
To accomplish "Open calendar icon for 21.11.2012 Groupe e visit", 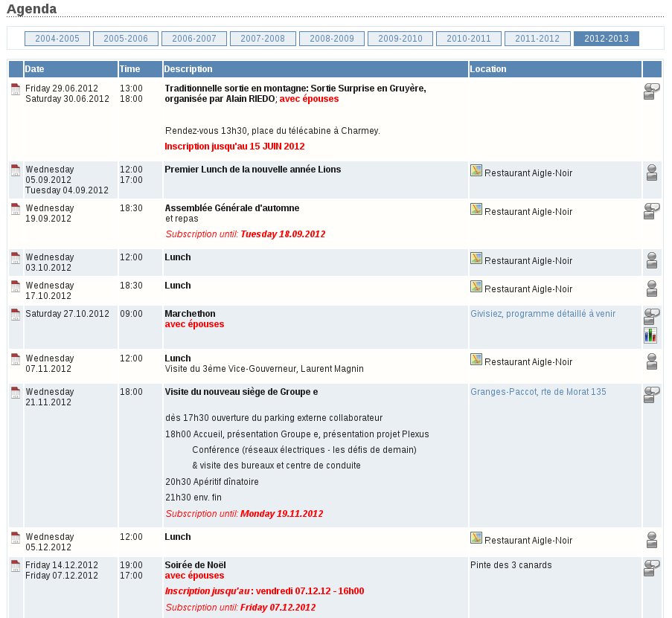I will pyautogui.click(x=16, y=393).
